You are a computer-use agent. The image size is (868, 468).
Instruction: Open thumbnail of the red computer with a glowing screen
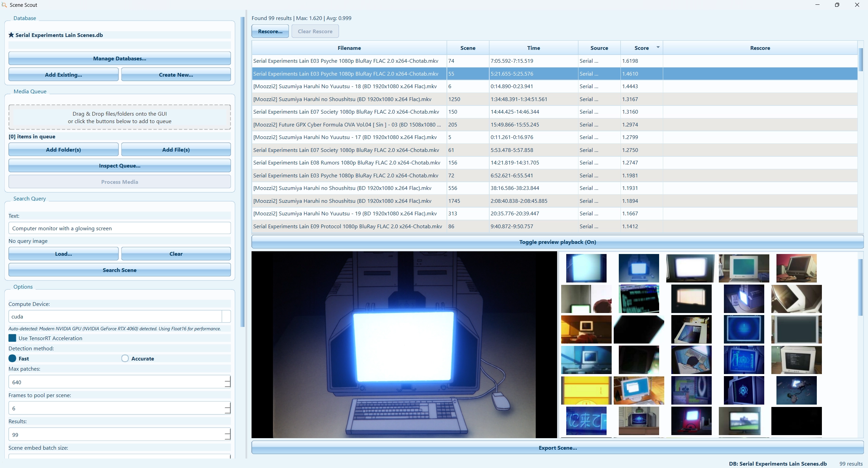coord(691,421)
